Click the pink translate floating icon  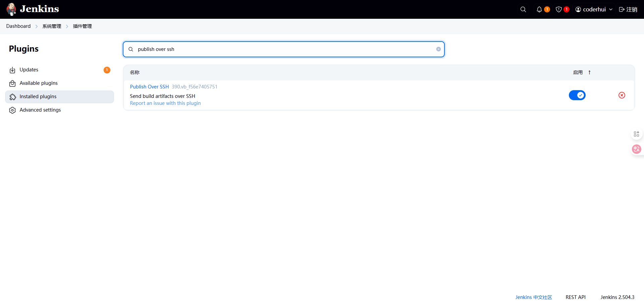point(636,149)
